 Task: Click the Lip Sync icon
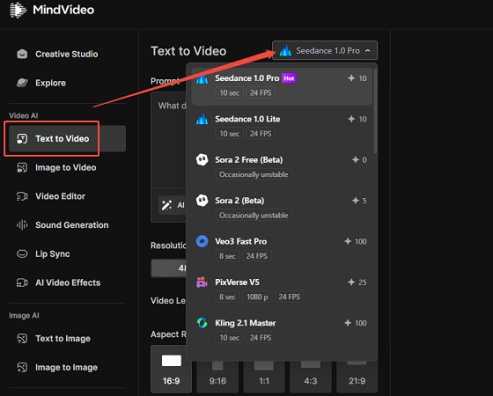22,254
